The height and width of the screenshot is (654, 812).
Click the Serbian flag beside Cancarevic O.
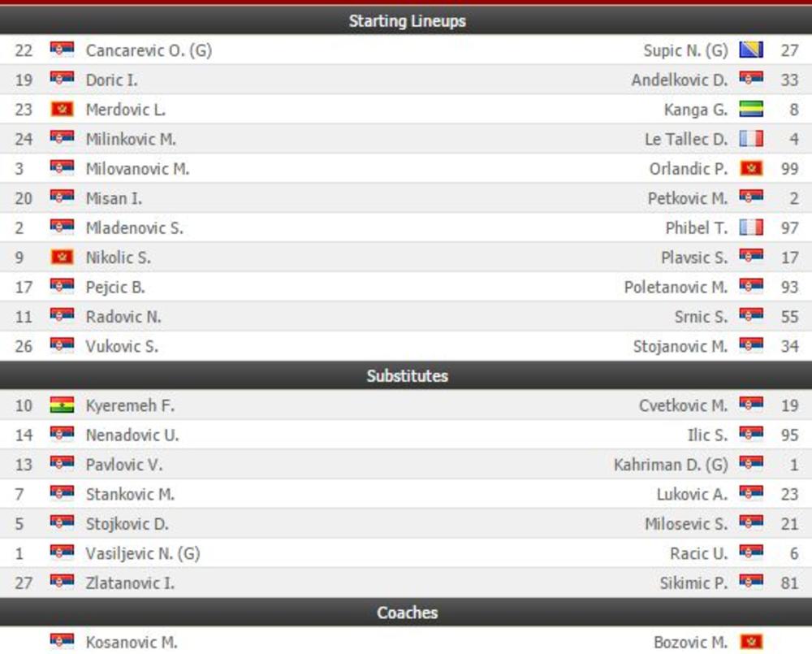click(x=62, y=50)
